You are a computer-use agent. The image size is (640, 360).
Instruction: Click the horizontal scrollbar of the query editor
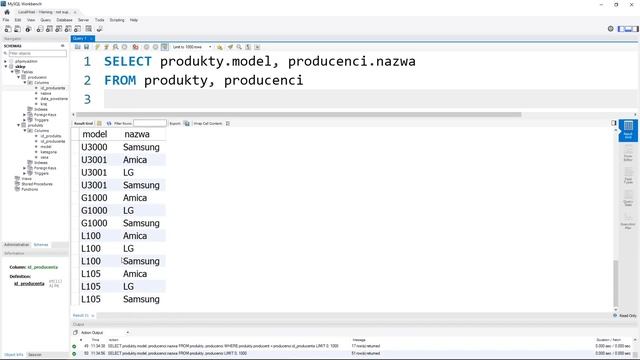(298, 115)
